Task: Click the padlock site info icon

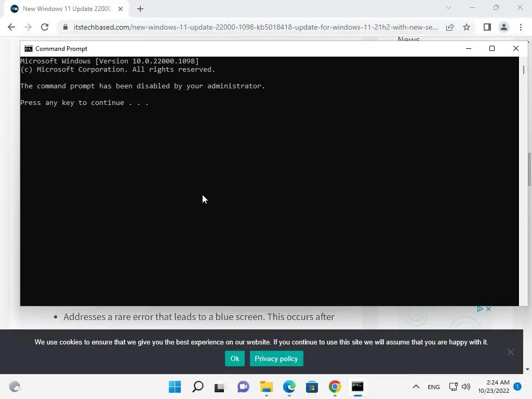Action: (x=65, y=27)
